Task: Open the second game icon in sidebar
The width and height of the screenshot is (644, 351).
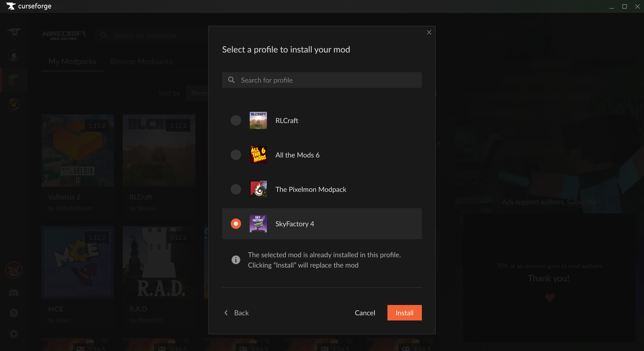Action: tap(14, 56)
